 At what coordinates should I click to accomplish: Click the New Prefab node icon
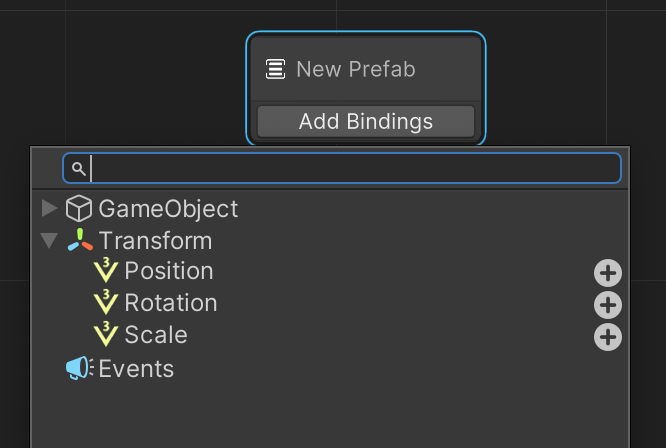(x=275, y=69)
